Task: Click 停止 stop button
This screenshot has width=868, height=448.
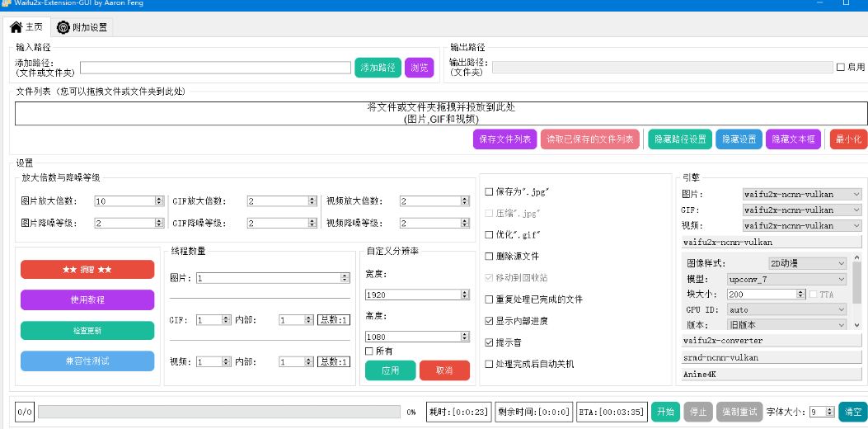Action: (698, 412)
